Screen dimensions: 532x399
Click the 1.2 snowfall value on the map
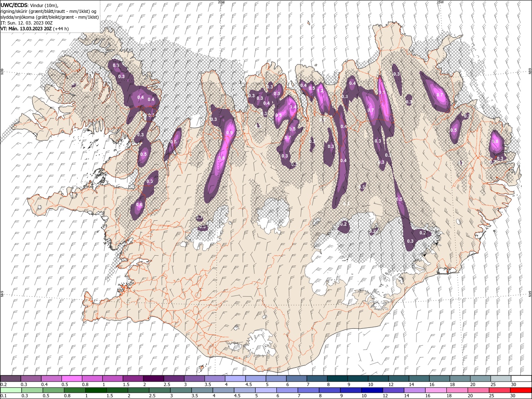(320, 90)
